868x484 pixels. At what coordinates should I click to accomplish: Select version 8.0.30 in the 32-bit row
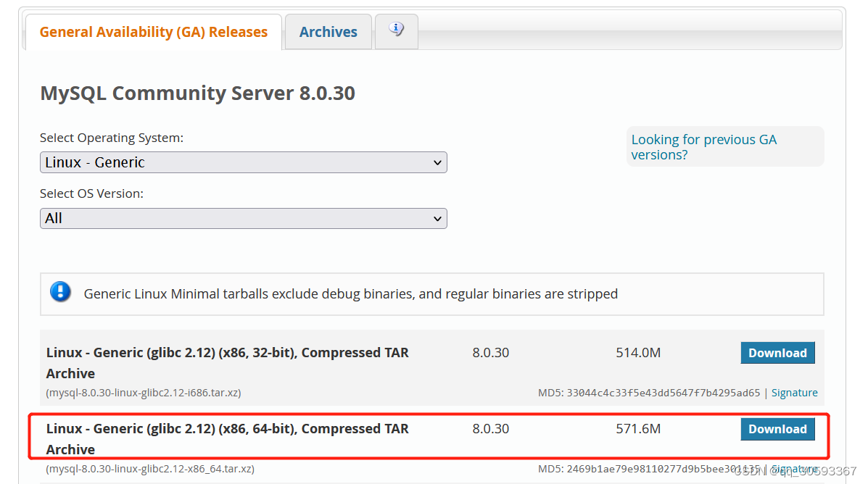point(490,353)
